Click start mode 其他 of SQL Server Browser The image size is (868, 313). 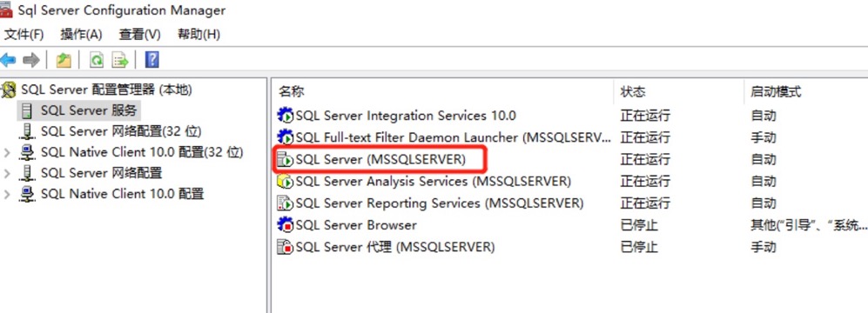pyautogui.click(x=809, y=225)
